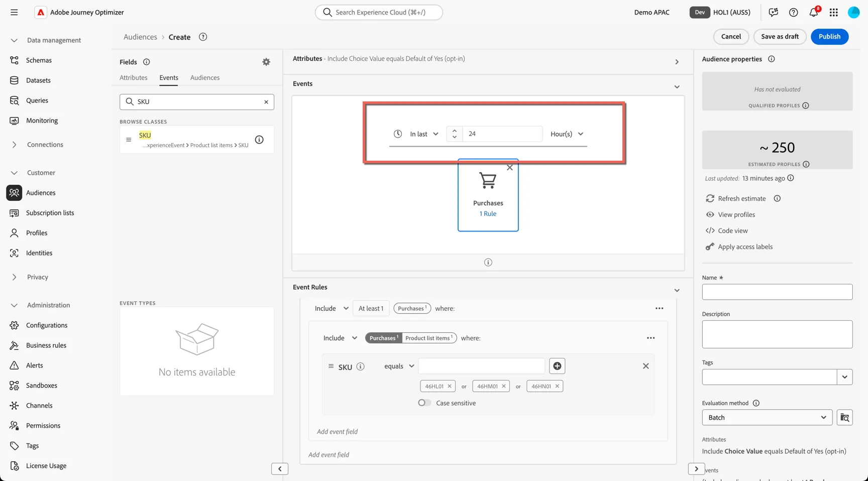This screenshot has width=868, height=481.
Task: Remove the 46HN01 value tag
Action: pyautogui.click(x=557, y=386)
